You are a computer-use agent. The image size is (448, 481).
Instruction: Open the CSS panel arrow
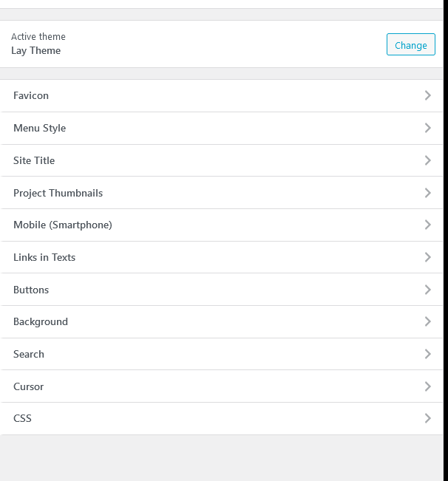[427, 418]
